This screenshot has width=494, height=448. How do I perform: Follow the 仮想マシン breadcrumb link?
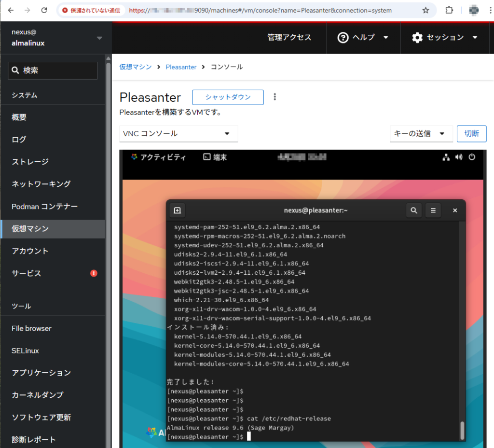pyautogui.click(x=136, y=67)
